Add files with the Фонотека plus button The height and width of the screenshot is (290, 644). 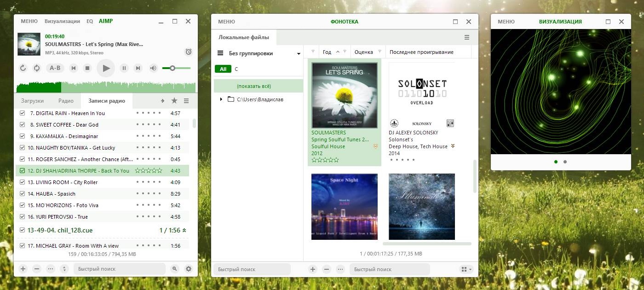313,269
